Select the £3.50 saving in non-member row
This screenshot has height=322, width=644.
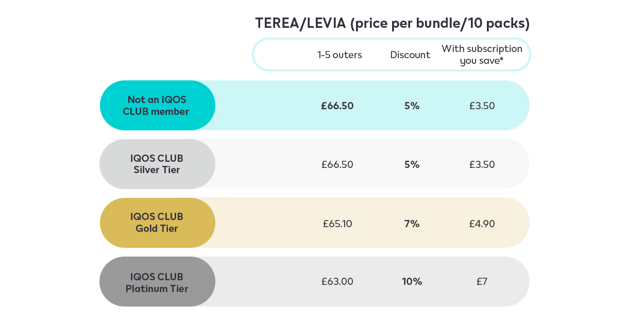coord(482,106)
